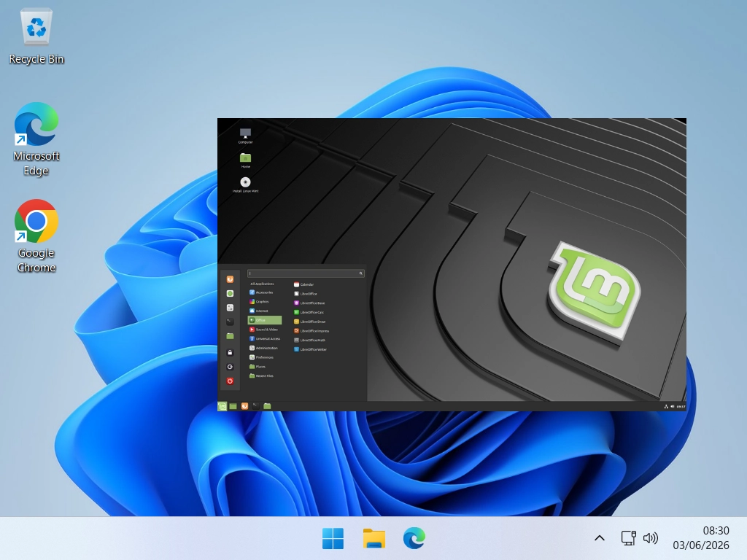The image size is (747, 560).
Task: Select the Home folder on Mint desktop
Action: (x=245, y=160)
